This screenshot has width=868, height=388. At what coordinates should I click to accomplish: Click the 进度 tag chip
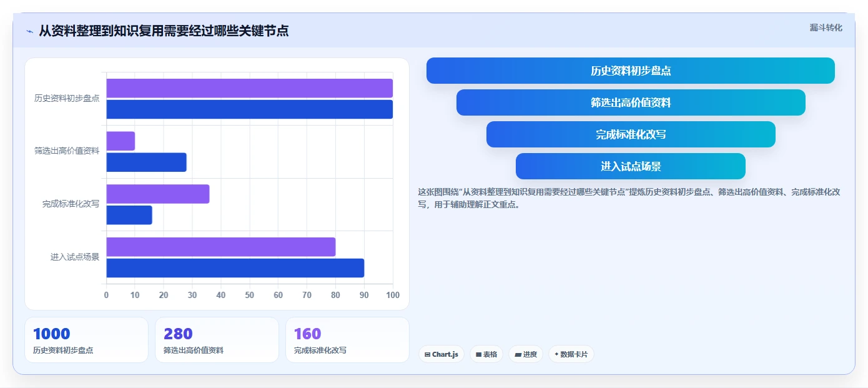(x=526, y=354)
